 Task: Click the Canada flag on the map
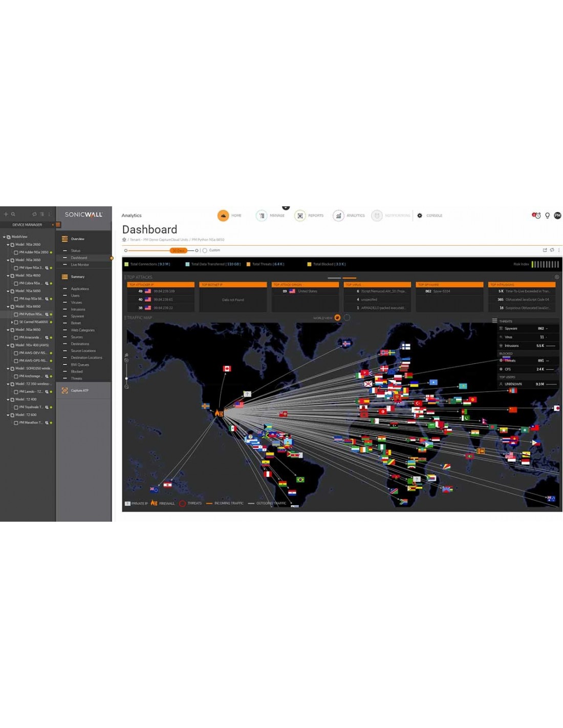(x=227, y=369)
